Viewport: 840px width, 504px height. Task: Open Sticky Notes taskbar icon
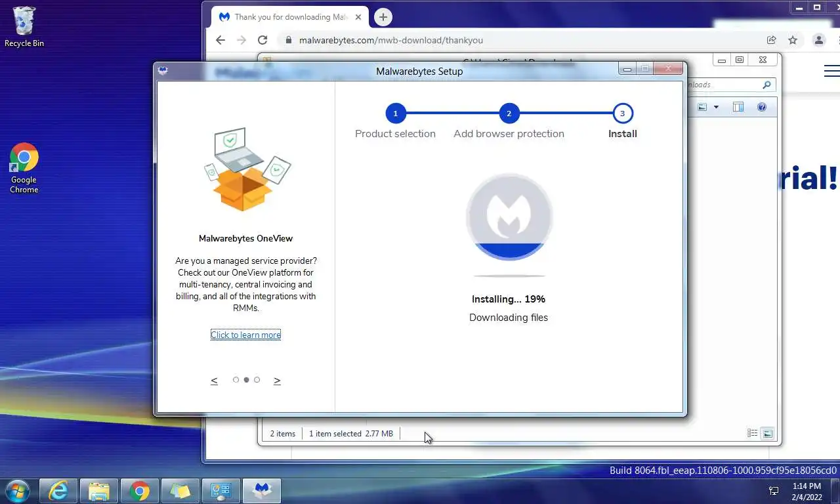coord(180,490)
